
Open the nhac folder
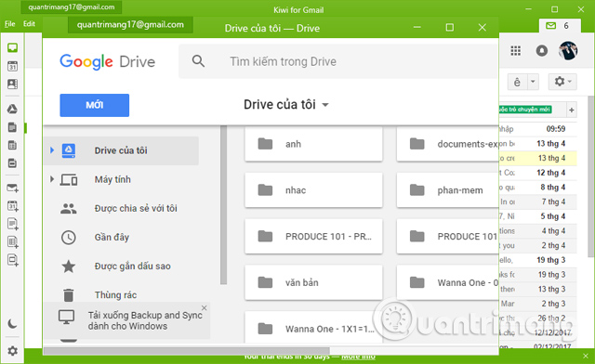click(313, 190)
